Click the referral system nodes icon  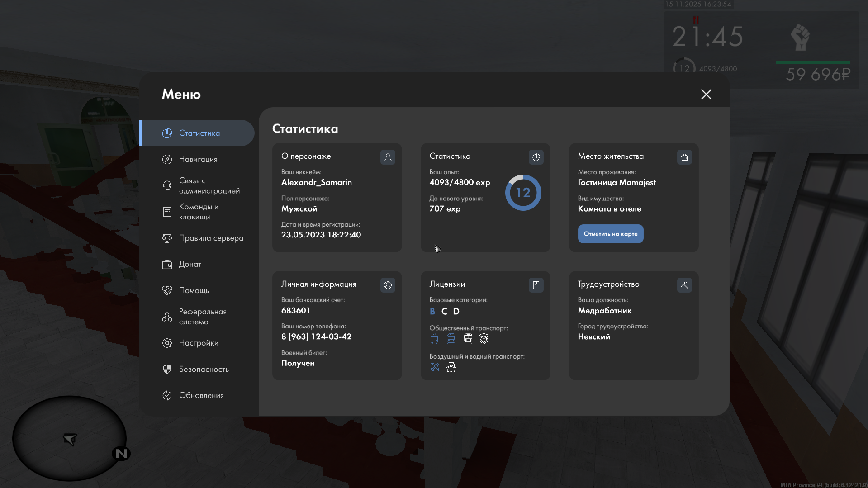[x=167, y=317]
